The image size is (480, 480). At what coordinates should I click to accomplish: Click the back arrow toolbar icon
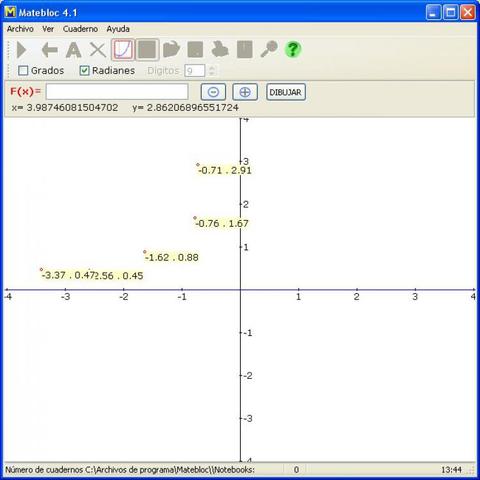click(x=49, y=50)
